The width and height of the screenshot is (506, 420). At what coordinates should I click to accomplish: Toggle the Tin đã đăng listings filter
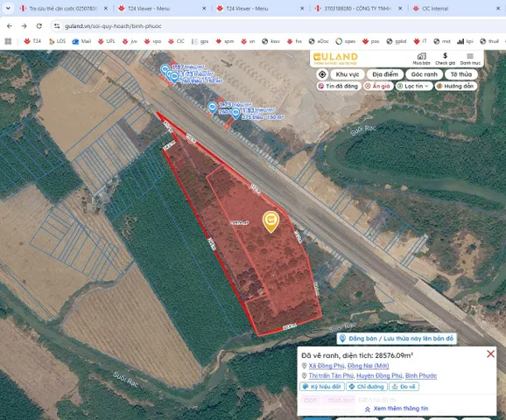pos(339,86)
